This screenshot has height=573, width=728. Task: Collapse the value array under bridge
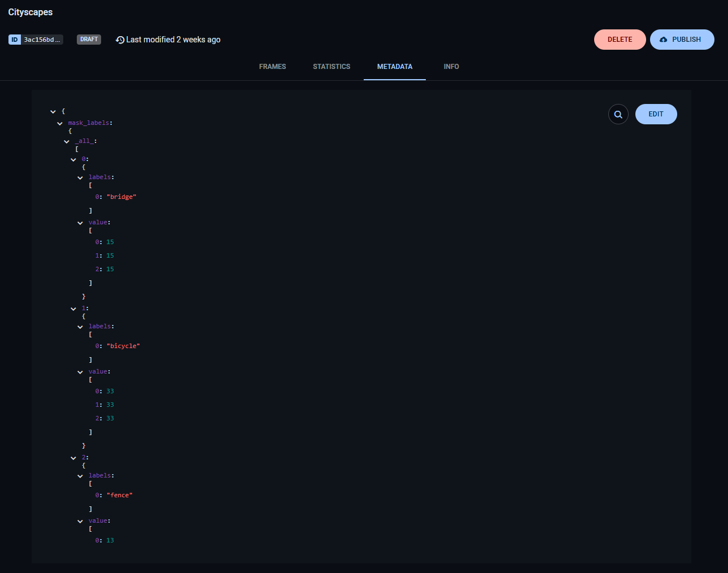[80, 222]
